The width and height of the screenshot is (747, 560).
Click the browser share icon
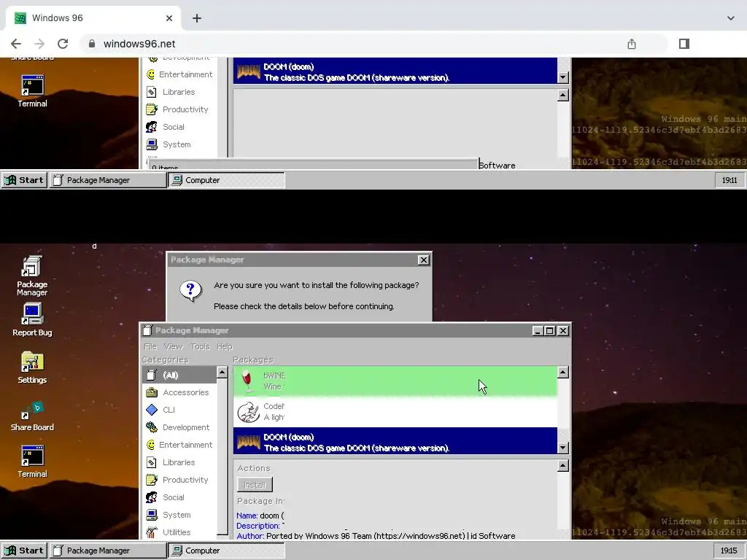(632, 44)
